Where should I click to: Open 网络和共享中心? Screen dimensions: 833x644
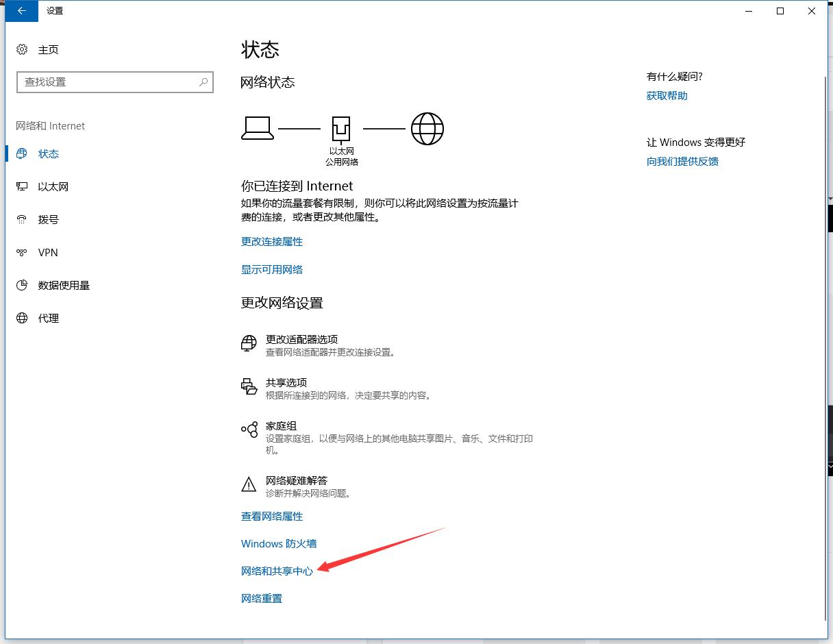pyautogui.click(x=277, y=571)
